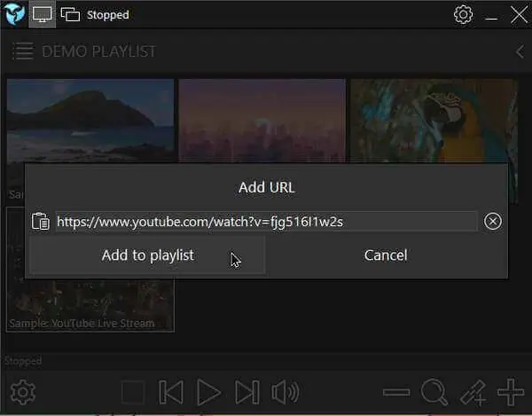Click the DEMO PLAYLIST title
This screenshot has width=532, height=416.
98,51
